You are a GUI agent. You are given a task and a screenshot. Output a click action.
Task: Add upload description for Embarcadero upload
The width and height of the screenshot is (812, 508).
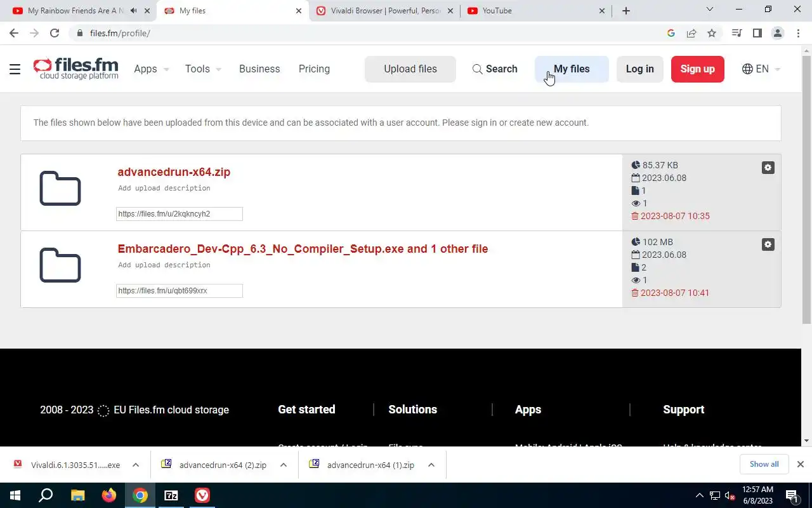click(164, 265)
